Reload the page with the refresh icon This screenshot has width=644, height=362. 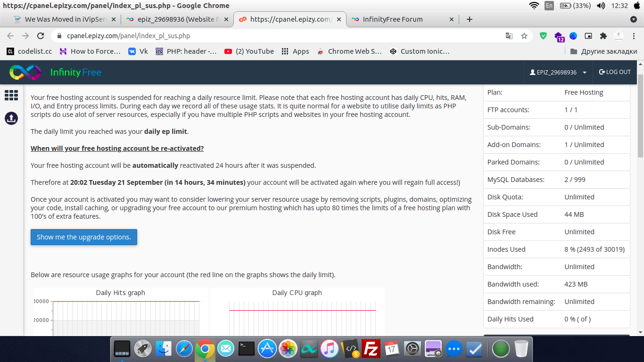pyautogui.click(x=41, y=36)
